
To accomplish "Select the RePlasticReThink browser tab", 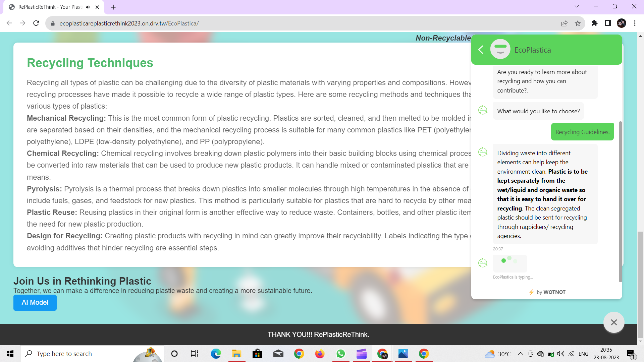I will click(50, 7).
